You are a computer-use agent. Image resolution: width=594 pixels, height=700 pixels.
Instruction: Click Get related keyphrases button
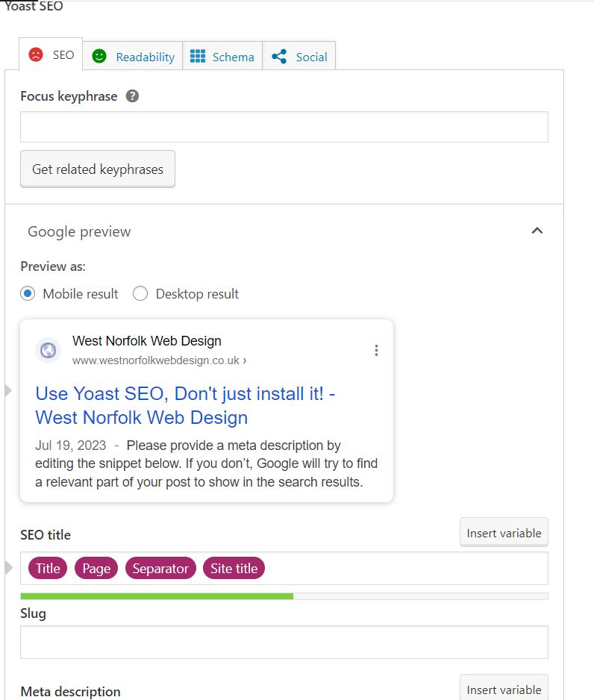(98, 169)
